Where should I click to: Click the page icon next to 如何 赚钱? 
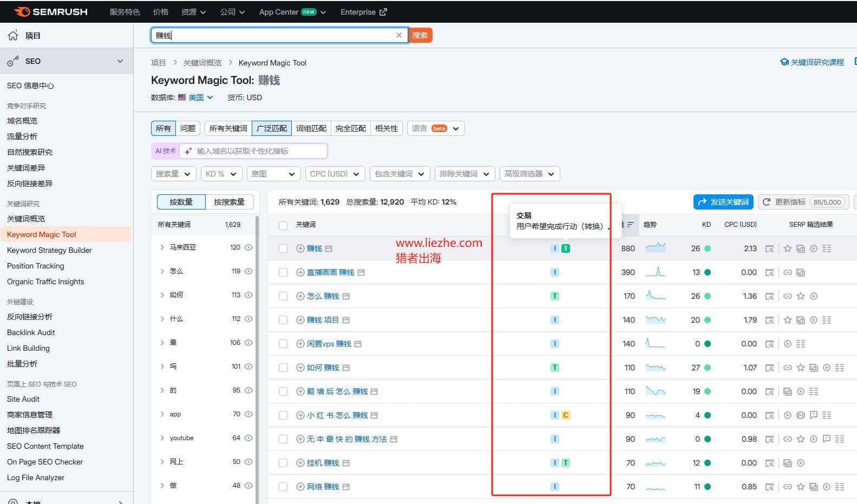(346, 368)
